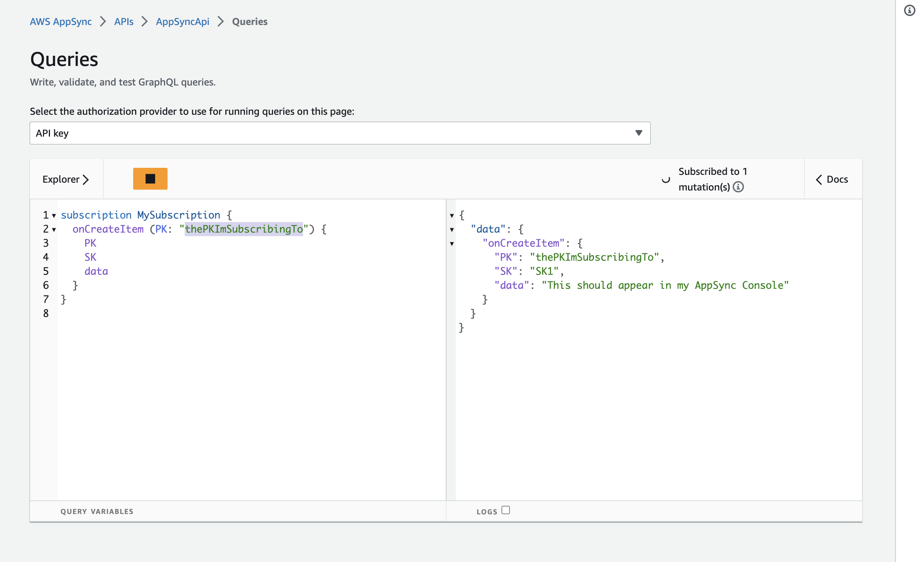Click the onCreateItem field in query editor
Image resolution: width=924 pixels, height=562 pixels.
click(108, 229)
